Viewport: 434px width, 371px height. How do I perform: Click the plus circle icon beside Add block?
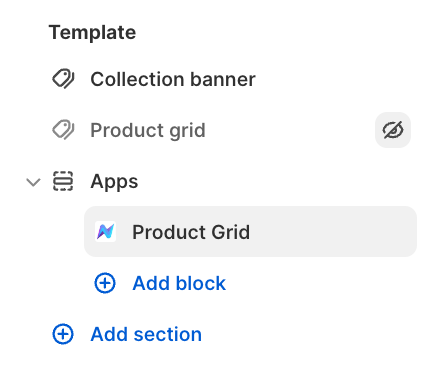point(105,283)
